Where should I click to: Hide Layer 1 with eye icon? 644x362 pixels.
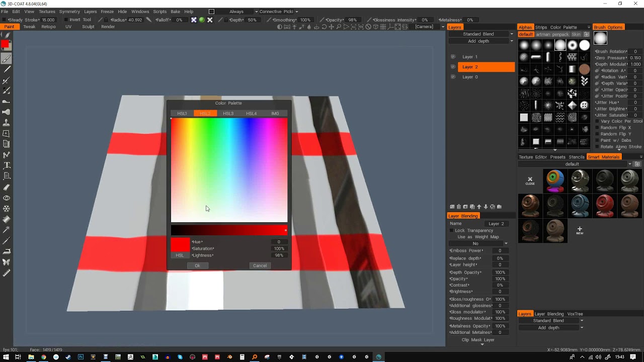coord(453,57)
